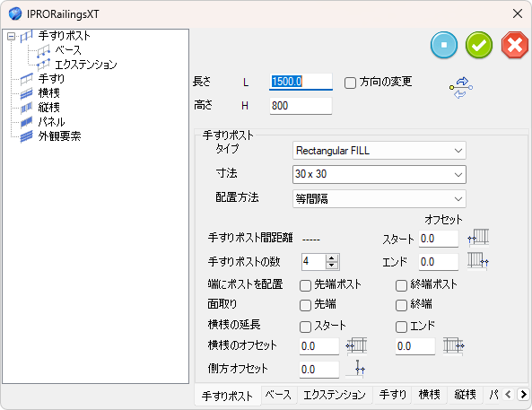Collapse the 手すりポスト tree node

(x=11, y=36)
